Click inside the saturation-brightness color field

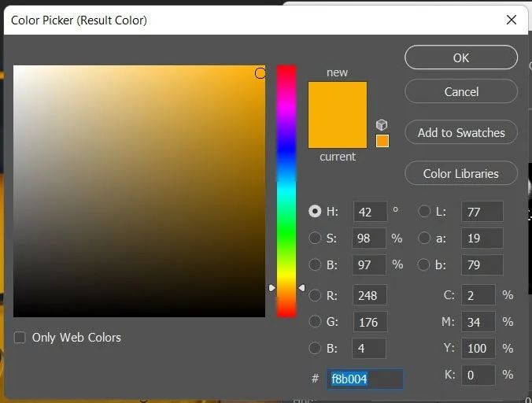[139, 190]
